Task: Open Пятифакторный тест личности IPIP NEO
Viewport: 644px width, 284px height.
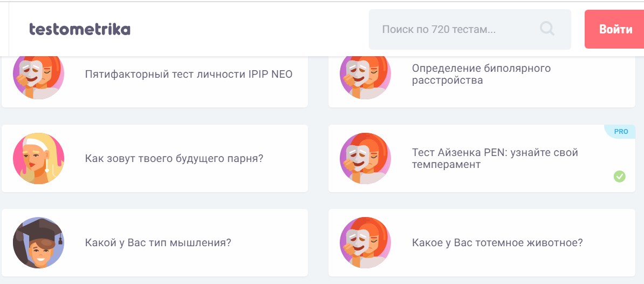Action: coord(189,75)
